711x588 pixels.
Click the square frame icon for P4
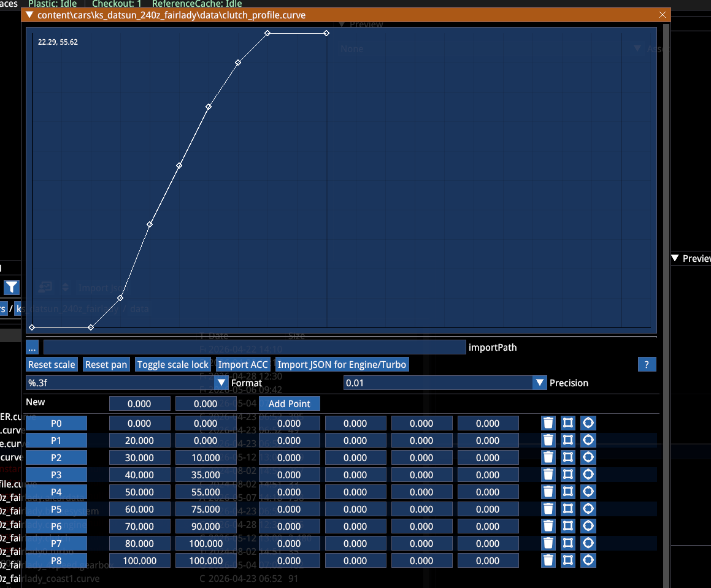(x=568, y=492)
